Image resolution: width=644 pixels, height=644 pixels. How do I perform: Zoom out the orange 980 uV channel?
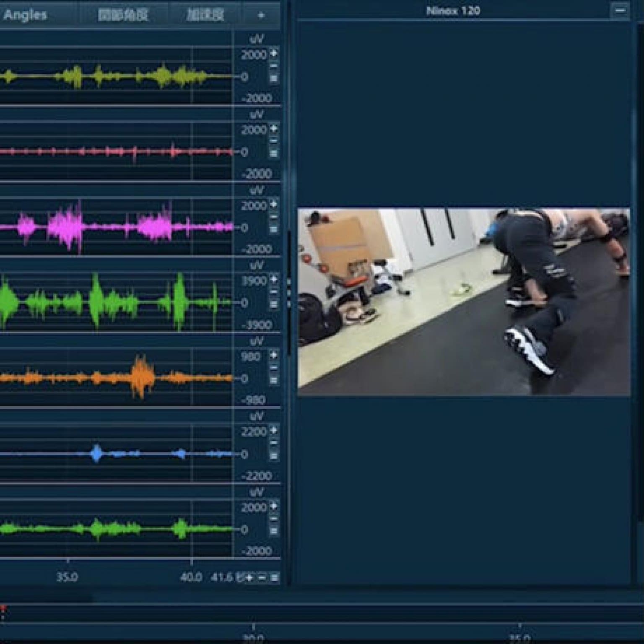pyautogui.click(x=274, y=368)
